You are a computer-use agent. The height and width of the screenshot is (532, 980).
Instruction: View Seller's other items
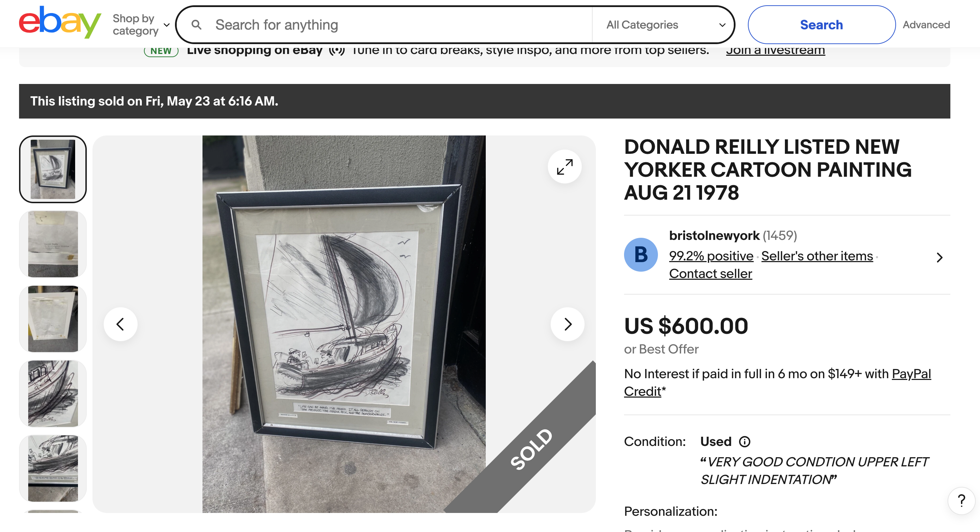pos(817,256)
